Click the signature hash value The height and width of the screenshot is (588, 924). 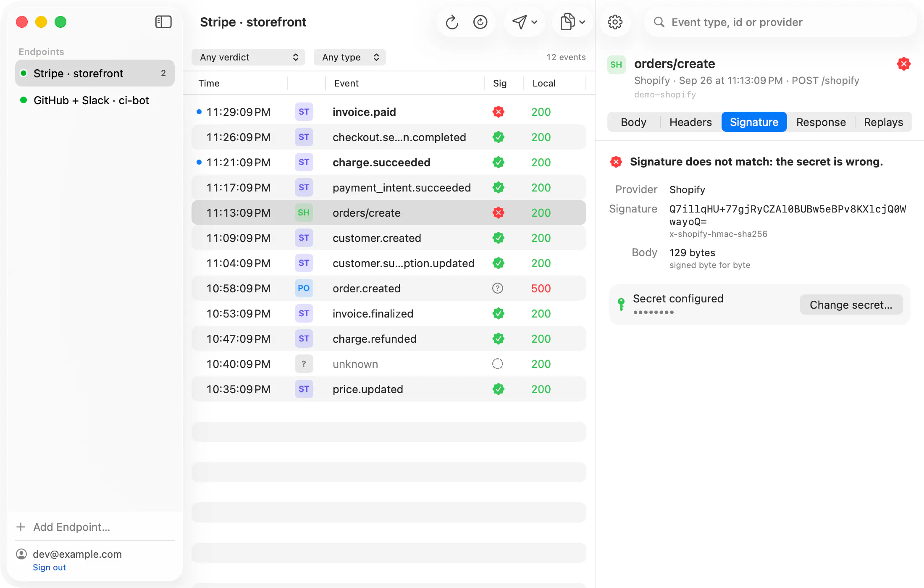click(x=787, y=215)
